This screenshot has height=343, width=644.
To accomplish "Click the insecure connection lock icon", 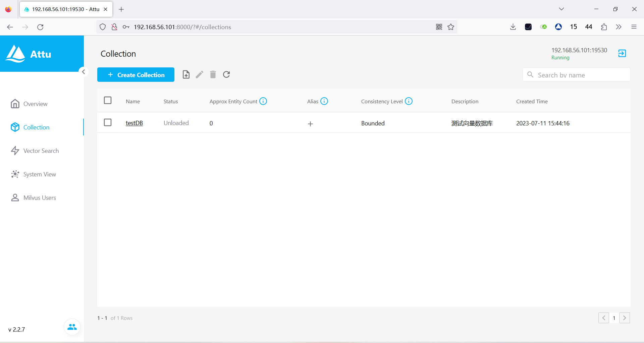I will 114,27.
